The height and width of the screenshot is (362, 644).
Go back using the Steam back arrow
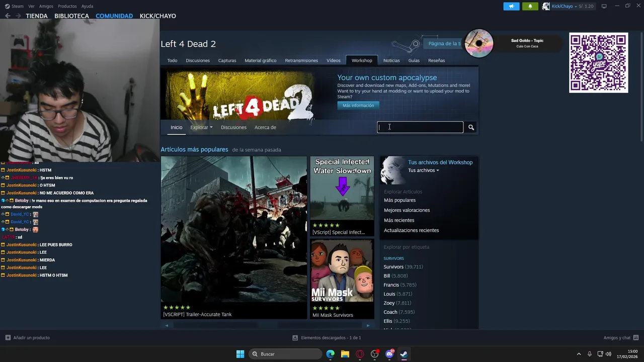point(8,16)
